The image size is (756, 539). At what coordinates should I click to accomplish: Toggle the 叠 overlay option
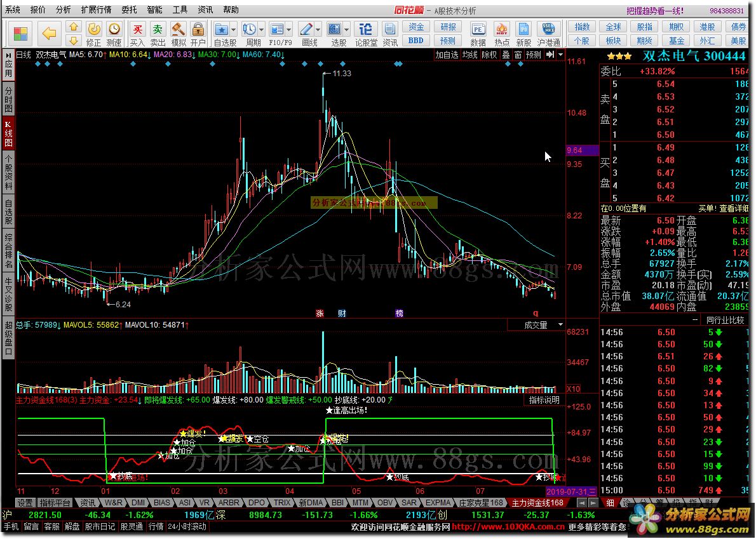click(506, 55)
